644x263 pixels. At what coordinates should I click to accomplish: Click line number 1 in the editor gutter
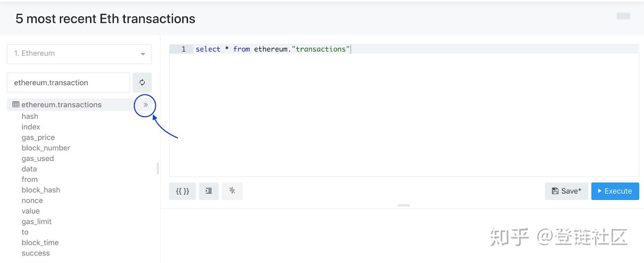183,49
